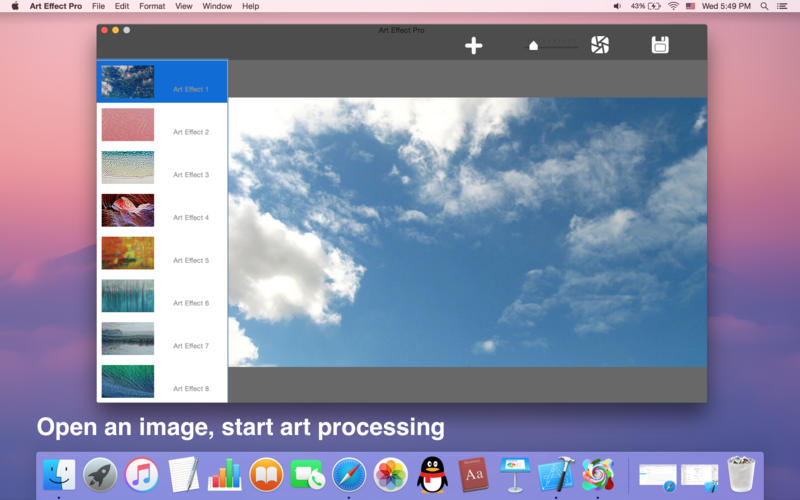Select the Art Effect 1 thumbnail
Viewport: 800px width, 500px height.
128,82
